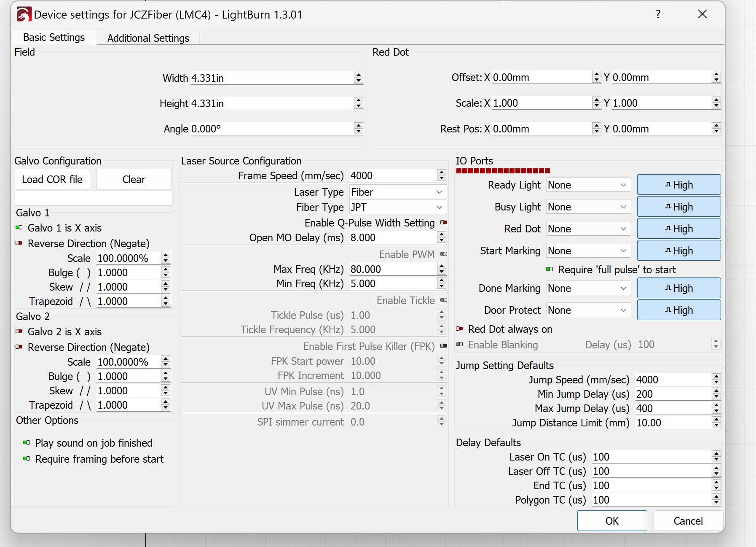Click Galvo 2 Trapezoid value field
Screen dimensions: 756x547
coord(128,405)
